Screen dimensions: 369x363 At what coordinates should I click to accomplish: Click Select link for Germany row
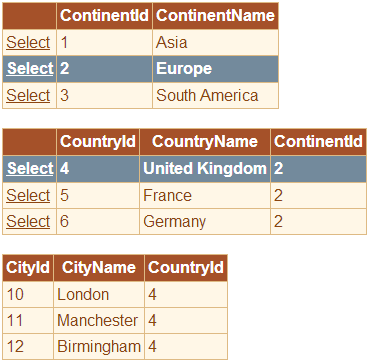(28, 221)
